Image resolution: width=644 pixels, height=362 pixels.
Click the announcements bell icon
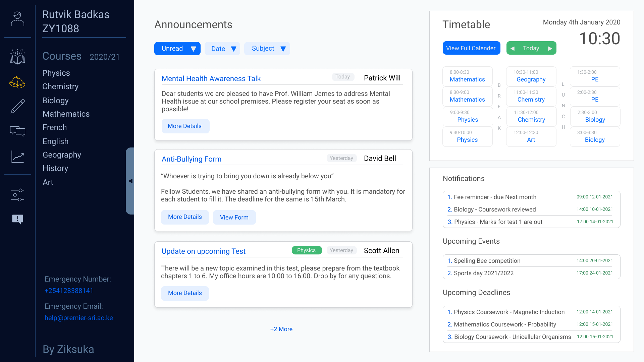coord(17,82)
